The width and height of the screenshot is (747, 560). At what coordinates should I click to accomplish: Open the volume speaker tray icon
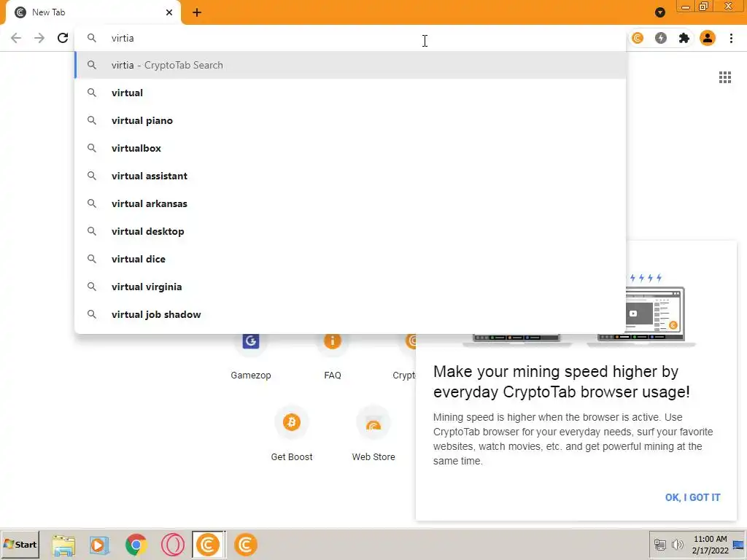pos(677,544)
